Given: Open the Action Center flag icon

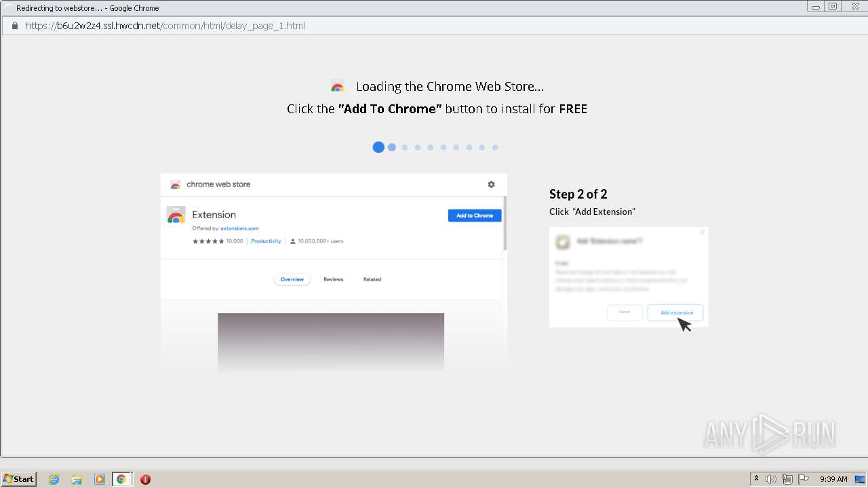Looking at the screenshot, I should (x=804, y=479).
